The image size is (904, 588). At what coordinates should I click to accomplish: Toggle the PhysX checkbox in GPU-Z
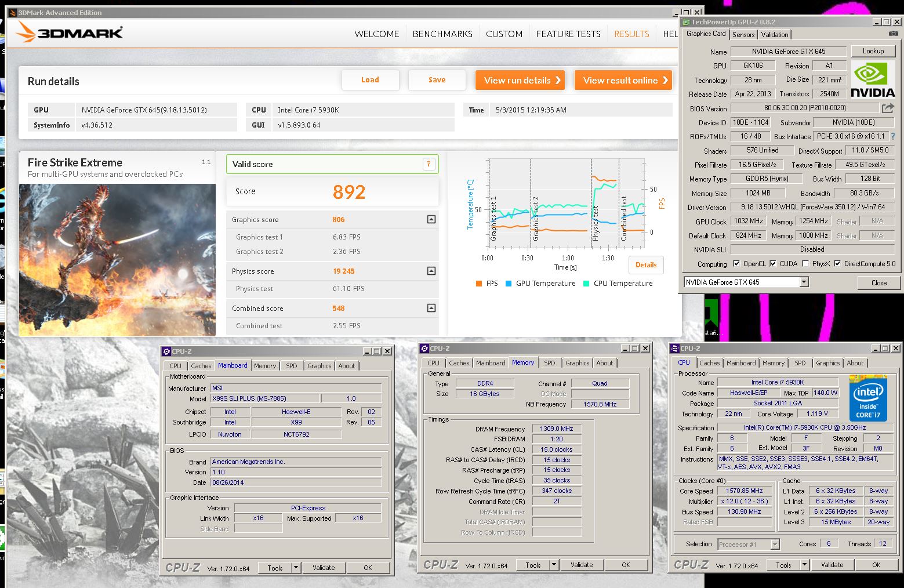tap(805, 263)
